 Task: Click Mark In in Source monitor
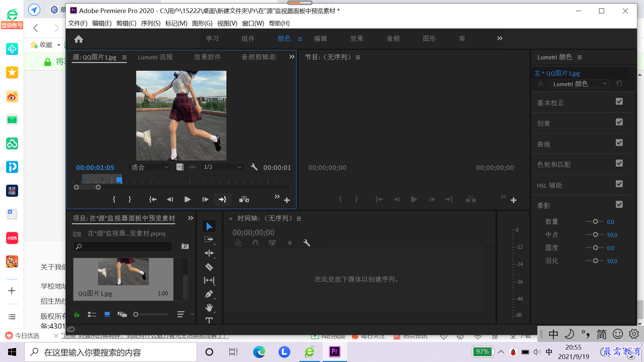[x=114, y=199]
